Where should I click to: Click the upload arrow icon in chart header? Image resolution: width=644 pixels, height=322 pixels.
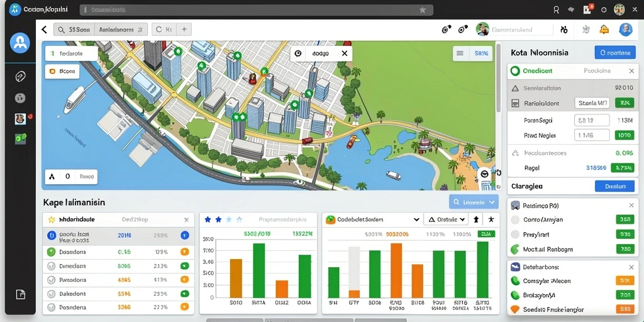coord(476,219)
